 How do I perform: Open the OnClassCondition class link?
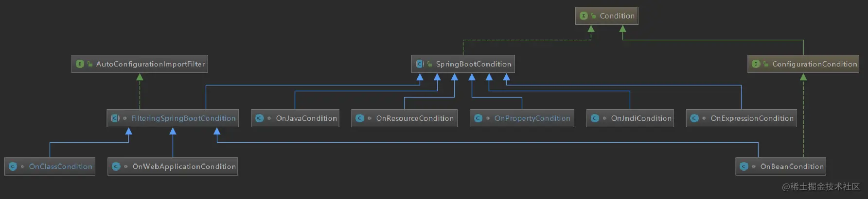(x=60, y=166)
